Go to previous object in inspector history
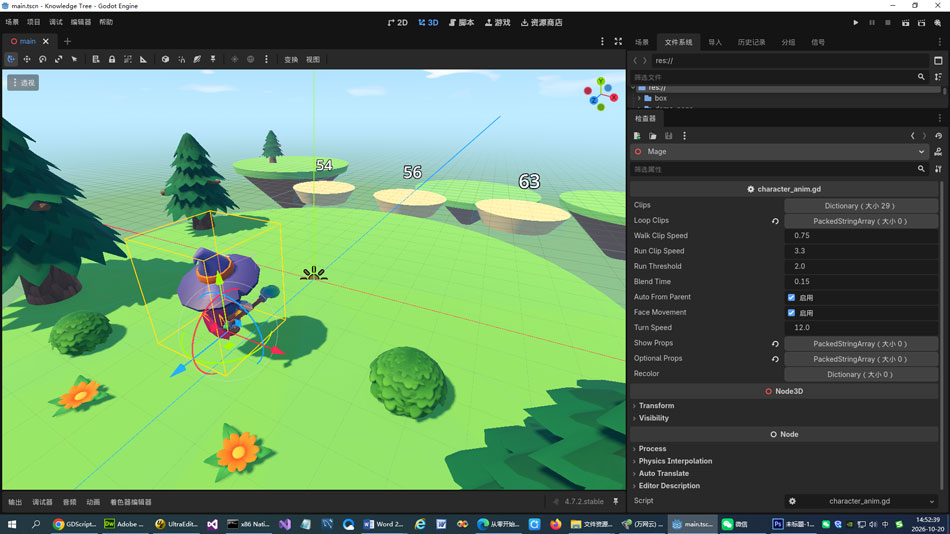The height and width of the screenshot is (534, 950). click(x=912, y=136)
